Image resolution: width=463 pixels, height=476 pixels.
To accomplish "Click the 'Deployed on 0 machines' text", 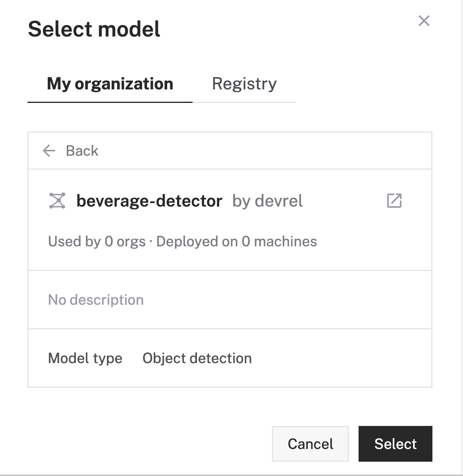I will pyautogui.click(x=237, y=241).
